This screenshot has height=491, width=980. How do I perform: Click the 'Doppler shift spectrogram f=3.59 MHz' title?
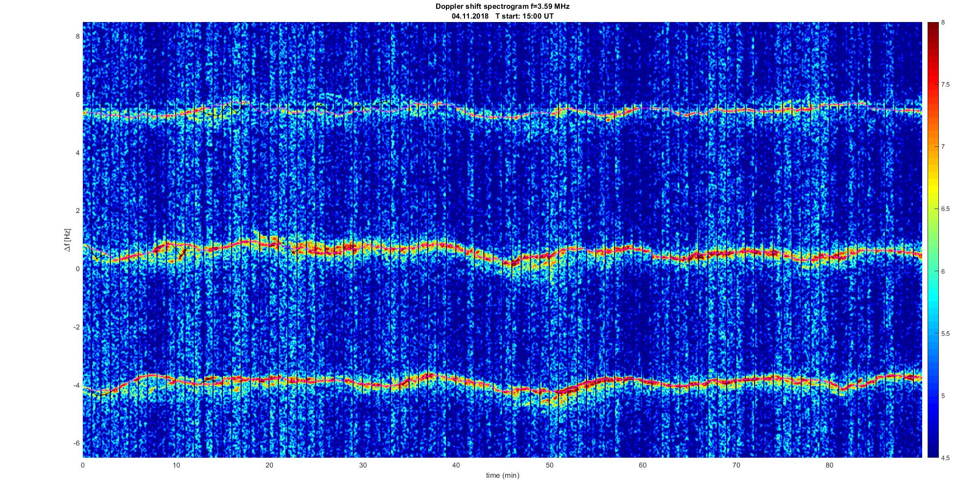pos(502,6)
